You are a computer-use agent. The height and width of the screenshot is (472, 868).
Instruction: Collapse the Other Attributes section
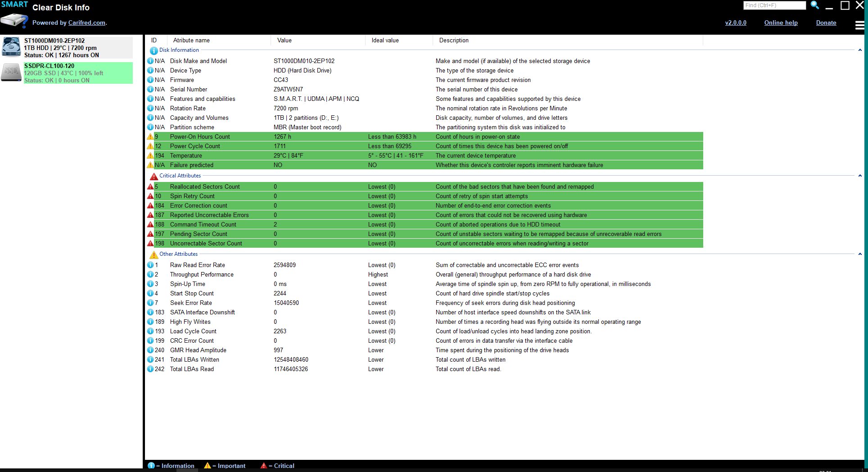pos(860,254)
